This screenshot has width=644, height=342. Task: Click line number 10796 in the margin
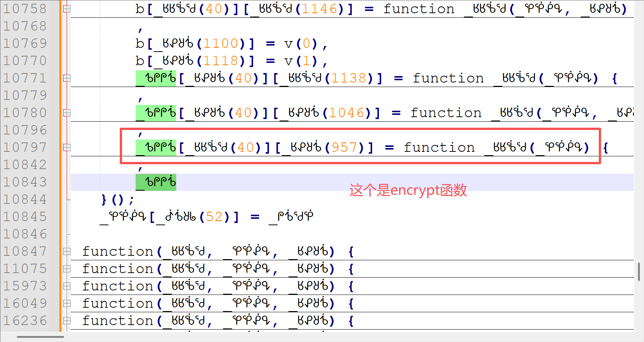tap(25, 130)
